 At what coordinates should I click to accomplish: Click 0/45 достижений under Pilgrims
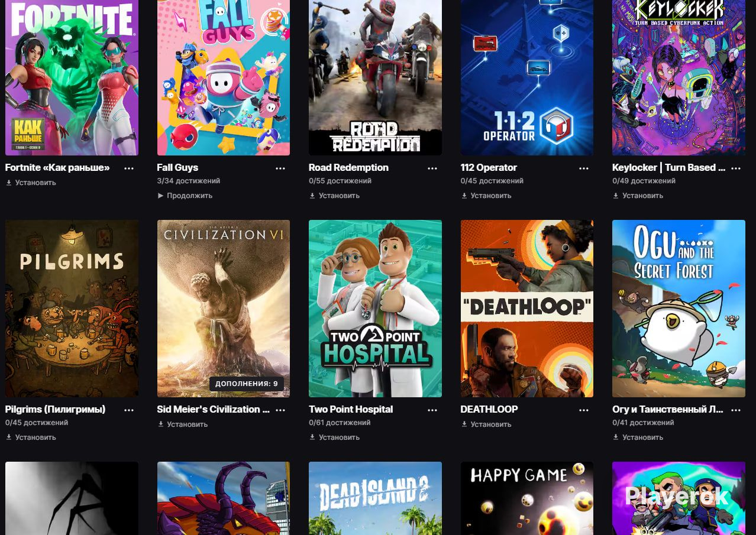pos(37,423)
